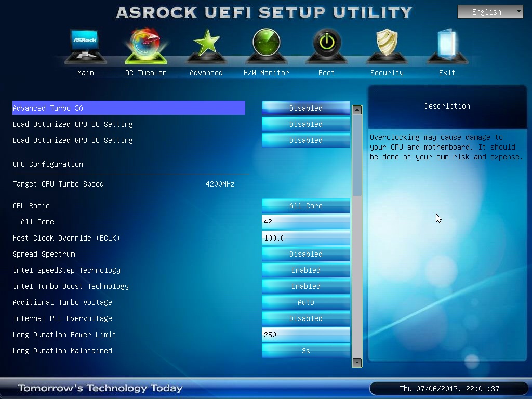Toggle Internal PLL Overvoltage Disabled option
Image resolution: width=532 pixels, height=399 pixels.
click(x=305, y=318)
